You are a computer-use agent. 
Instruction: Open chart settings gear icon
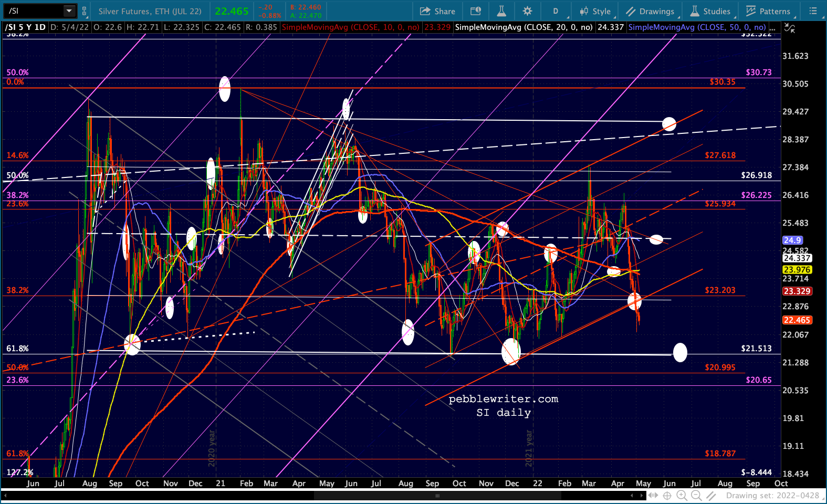pyautogui.click(x=528, y=11)
